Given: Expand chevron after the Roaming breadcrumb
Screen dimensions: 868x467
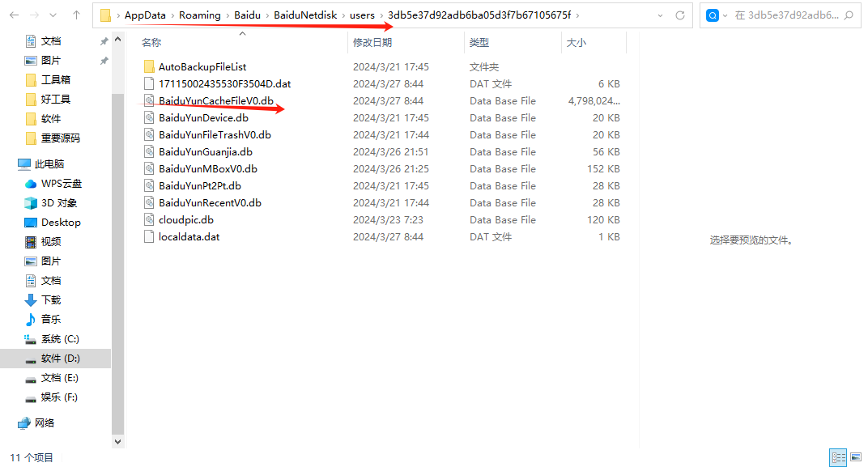Looking at the screenshot, I should [x=228, y=15].
